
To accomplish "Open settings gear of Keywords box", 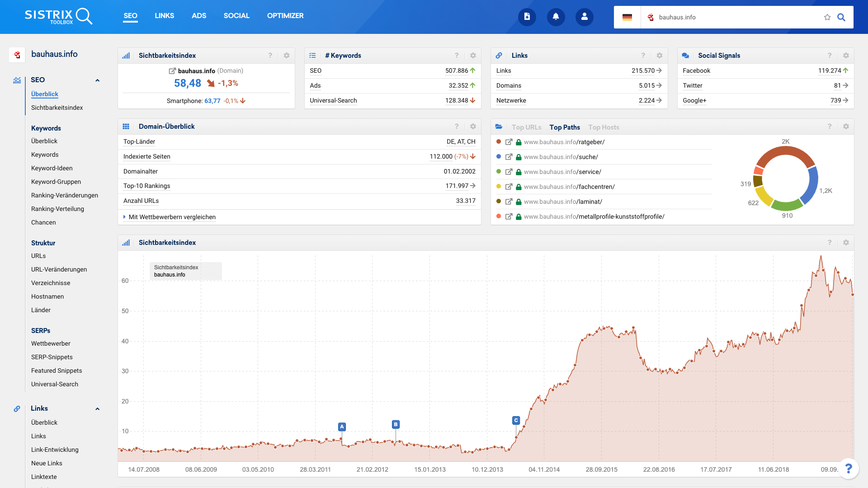I will [x=473, y=56].
